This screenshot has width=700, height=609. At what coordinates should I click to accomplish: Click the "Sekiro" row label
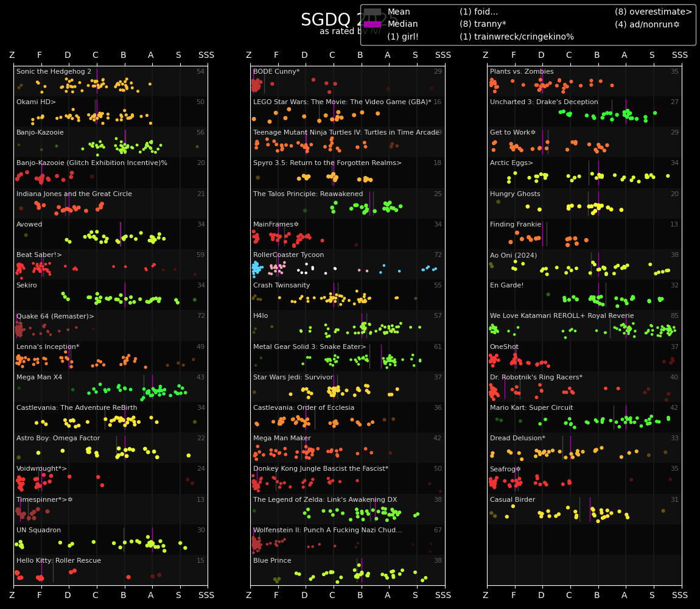(x=27, y=285)
